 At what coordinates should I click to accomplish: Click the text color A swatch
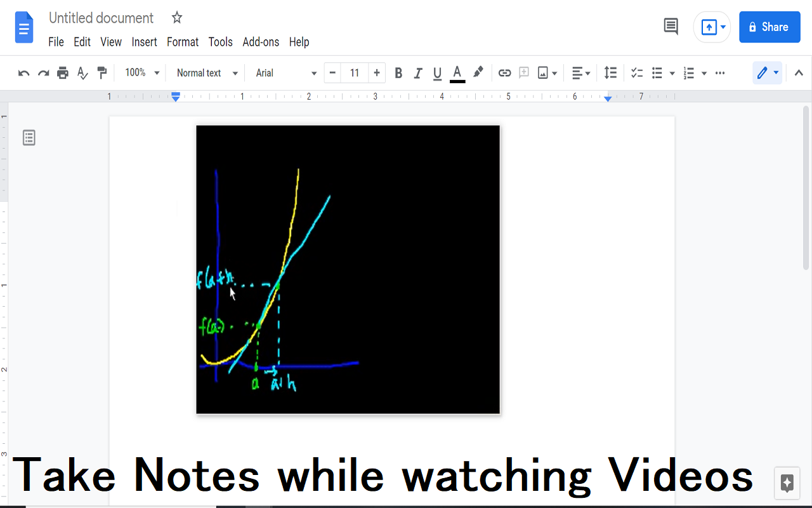(457, 73)
